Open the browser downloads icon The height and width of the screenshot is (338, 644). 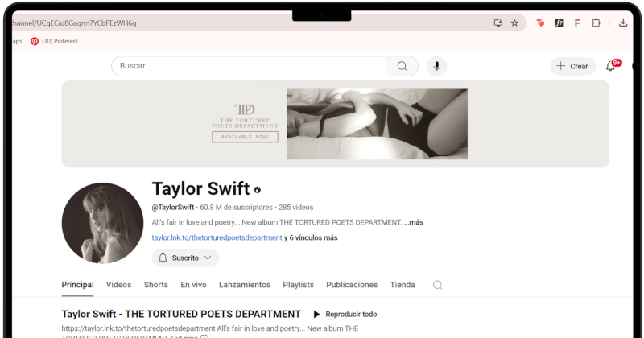(x=623, y=23)
